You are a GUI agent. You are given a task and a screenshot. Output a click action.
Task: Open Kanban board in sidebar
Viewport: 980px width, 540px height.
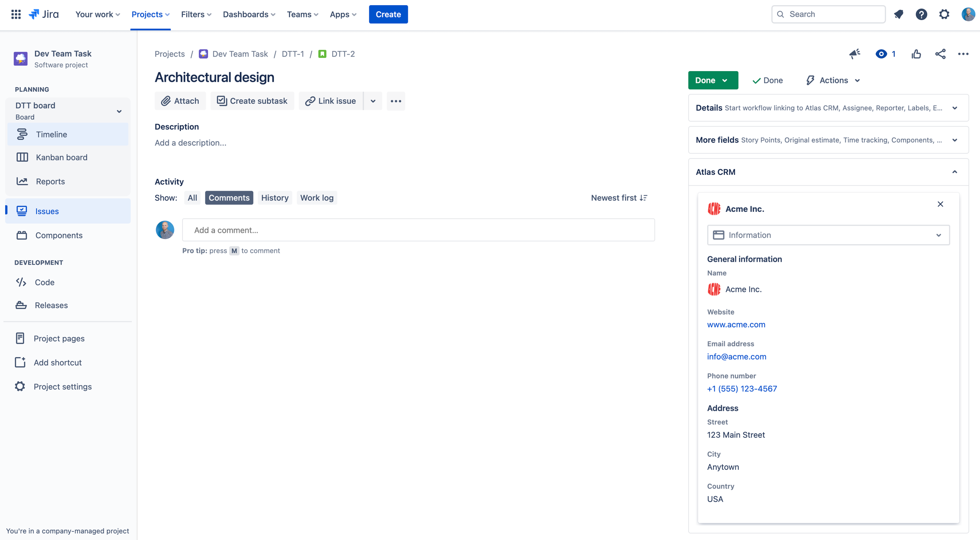click(61, 157)
